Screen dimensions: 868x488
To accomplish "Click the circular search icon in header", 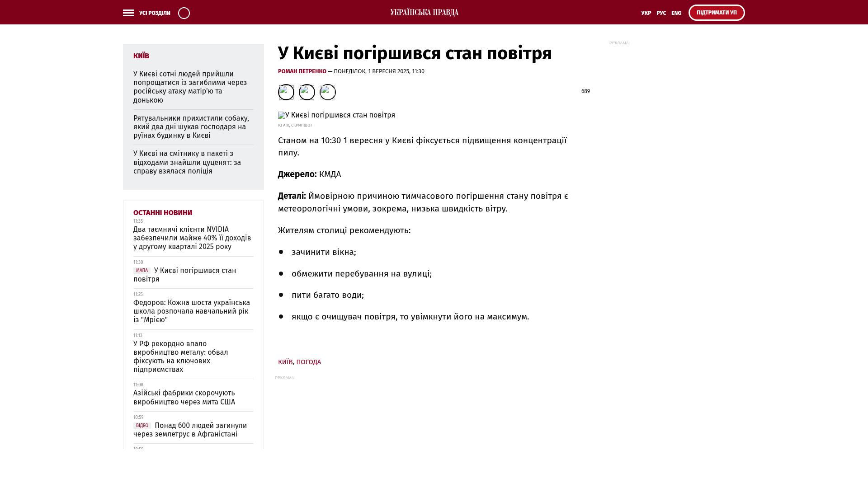I will coord(184,13).
